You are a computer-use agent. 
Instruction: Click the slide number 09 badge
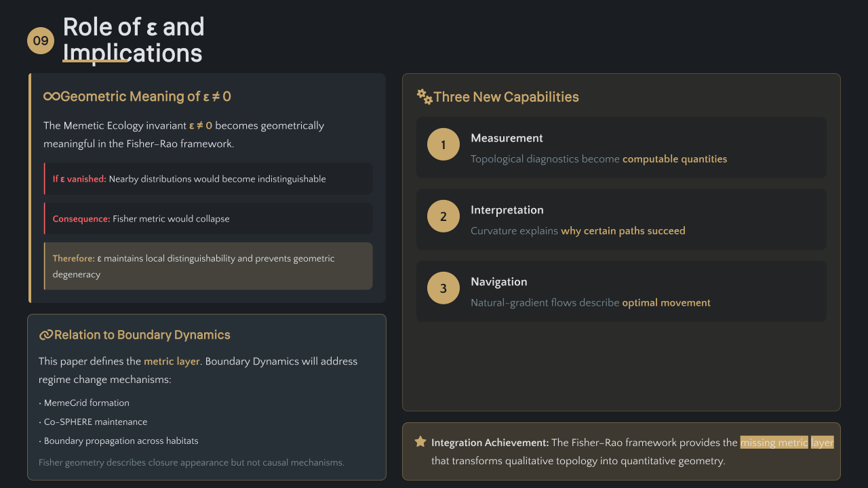(41, 41)
